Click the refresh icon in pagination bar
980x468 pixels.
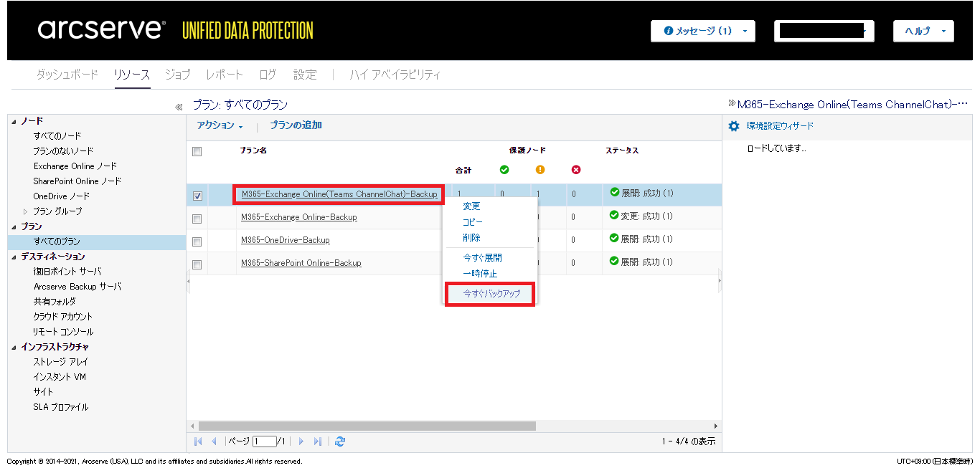point(340,441)
